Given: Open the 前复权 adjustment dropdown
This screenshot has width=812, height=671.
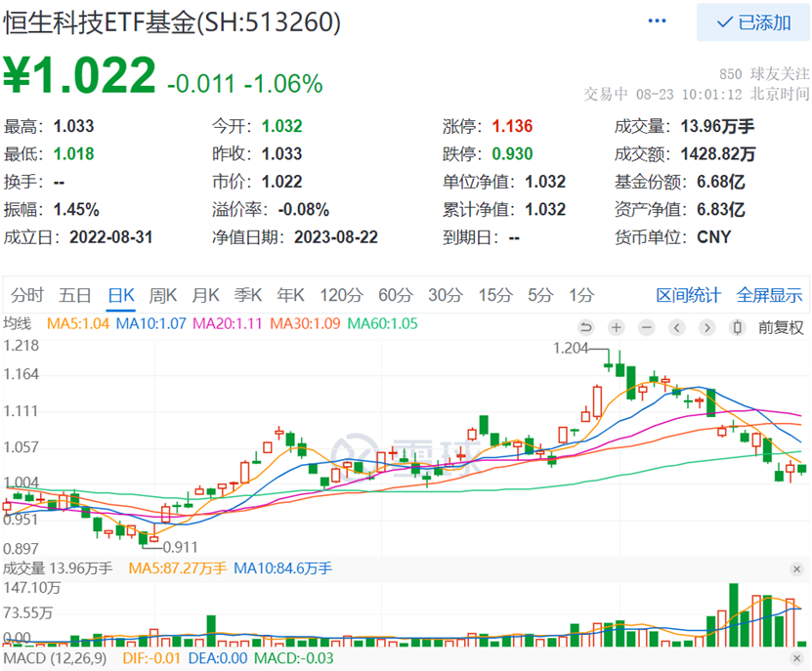Looking at the screenshot, I should tap(782, 327).
